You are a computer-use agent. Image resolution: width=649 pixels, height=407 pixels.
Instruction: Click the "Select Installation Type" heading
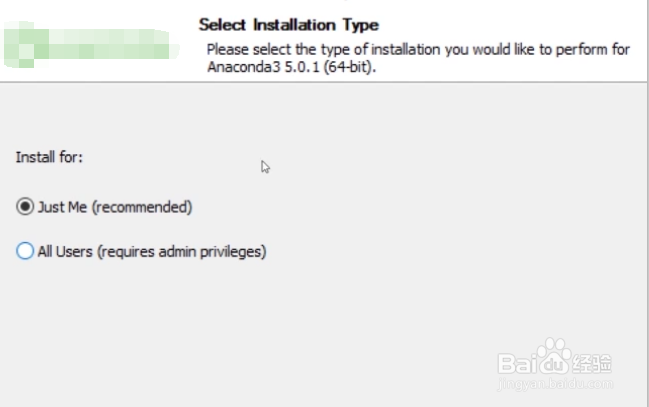click(x=288, y=24)
